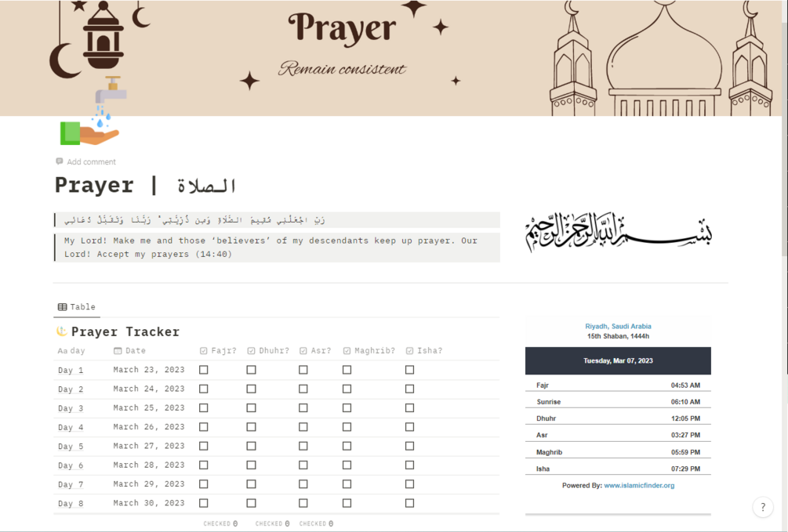Click the Asr 03:27 PM time row
The width and height of the screenshot is (788, 532).
point(618,435)
